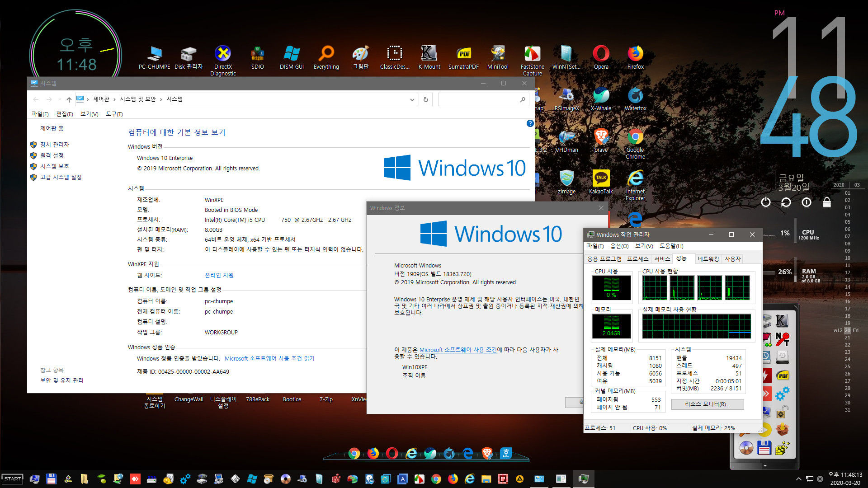The width and height of the screenshot is (868, 488).
Task: Switch to 네트워킹 tab in Task Manager
Action: pyautogui.click(x=708, y=259)
